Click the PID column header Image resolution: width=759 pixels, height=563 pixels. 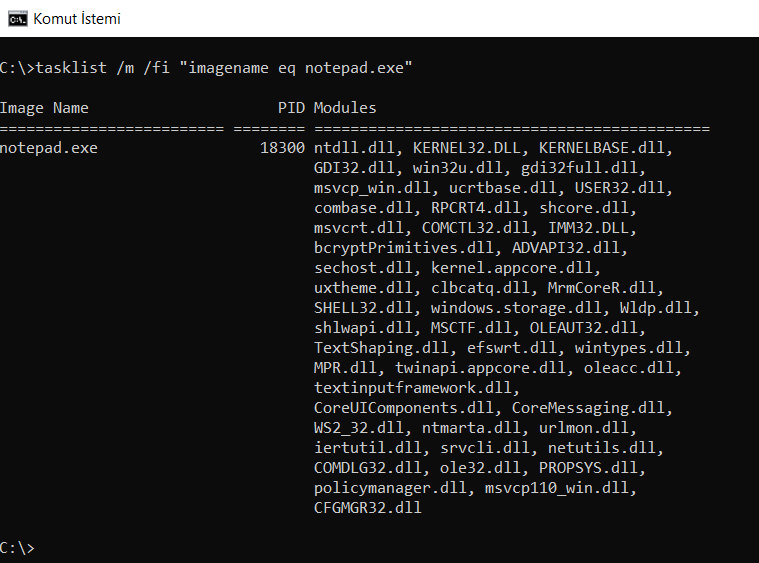(x=291, y=108)
